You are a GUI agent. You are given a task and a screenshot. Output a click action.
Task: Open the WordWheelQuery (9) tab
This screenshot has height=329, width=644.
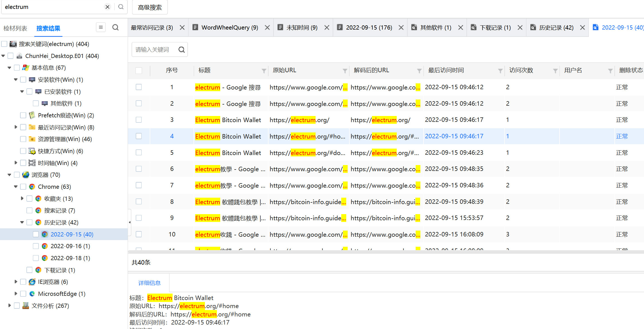tap(230, 27)
